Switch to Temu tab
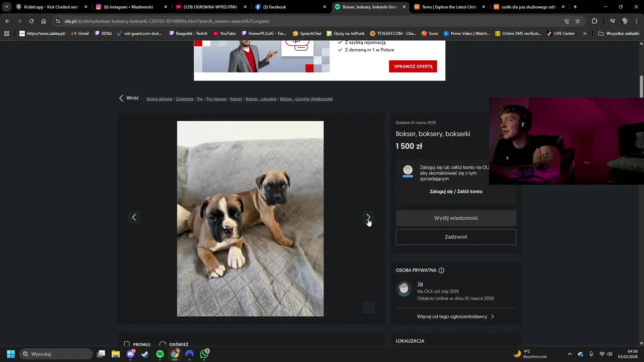 click(x=449, y=7)
